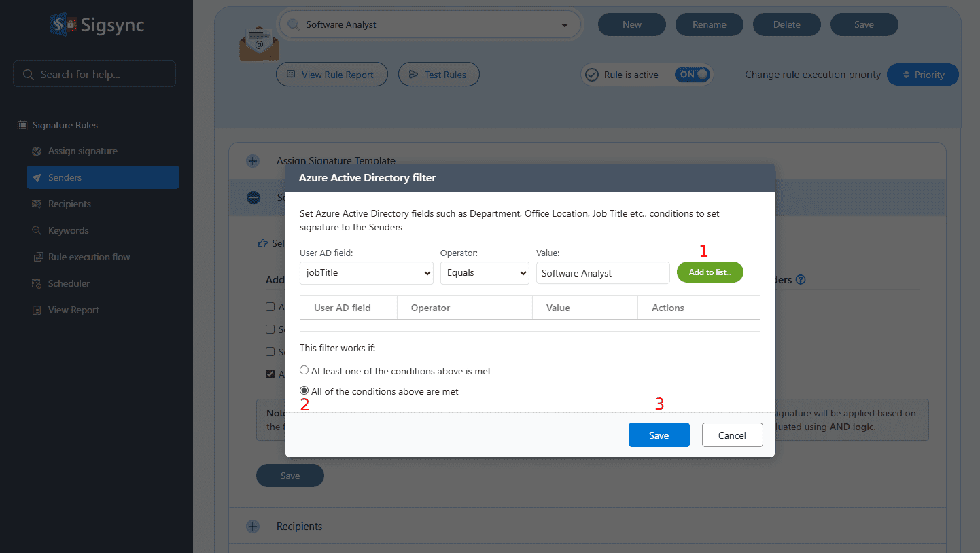Click the Keywords search icon in sidebar

[37, 230]
